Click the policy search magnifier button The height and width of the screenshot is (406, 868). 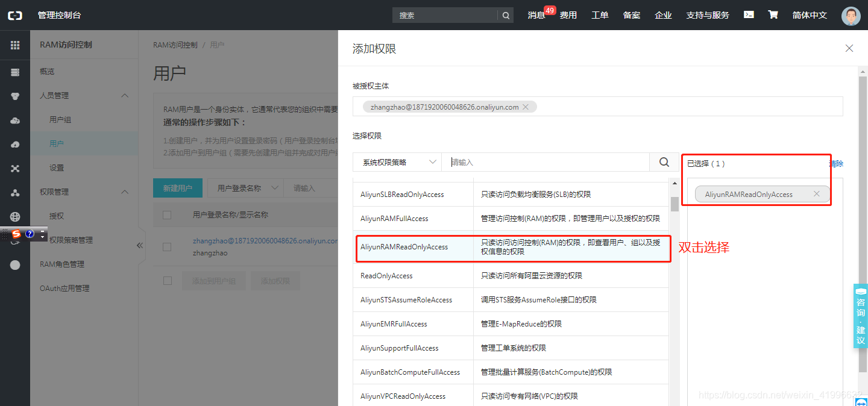pos(664,162)
